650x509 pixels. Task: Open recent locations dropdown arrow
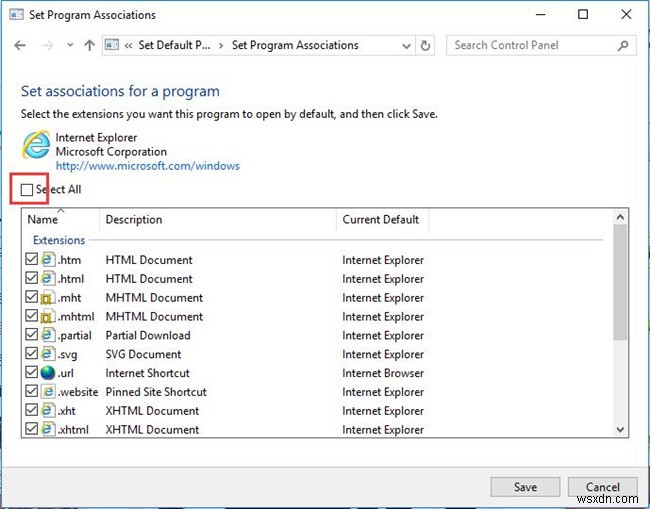70,45
